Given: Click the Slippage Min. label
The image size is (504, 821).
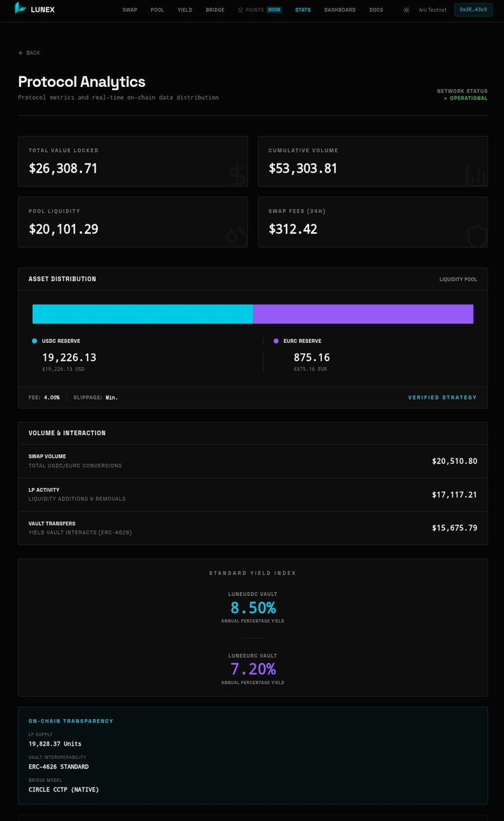Looking at the screenshot, I should click(x=96, y=398).
